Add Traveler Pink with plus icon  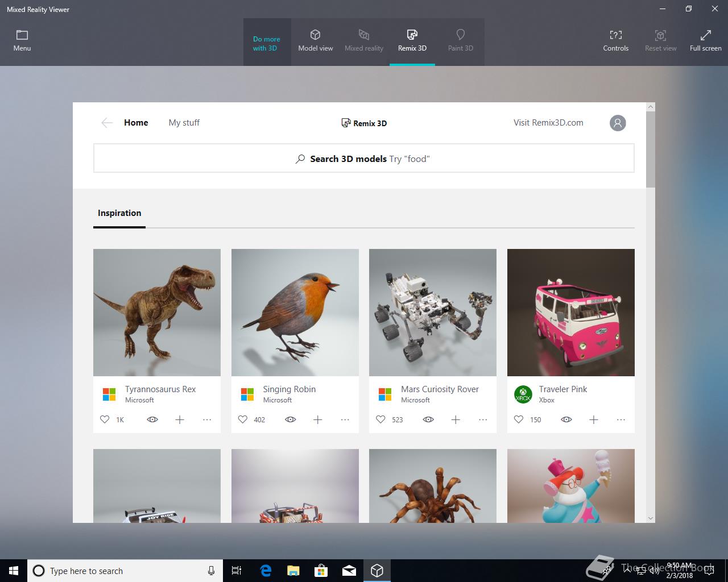pos(594,419)
